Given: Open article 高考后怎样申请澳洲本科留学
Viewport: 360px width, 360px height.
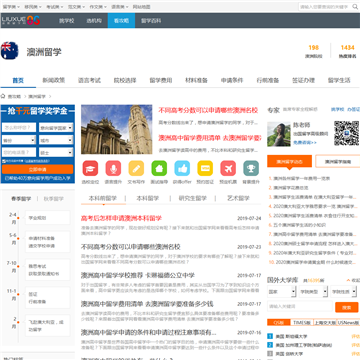Looking at the screenshot, I should coord(121,218).
